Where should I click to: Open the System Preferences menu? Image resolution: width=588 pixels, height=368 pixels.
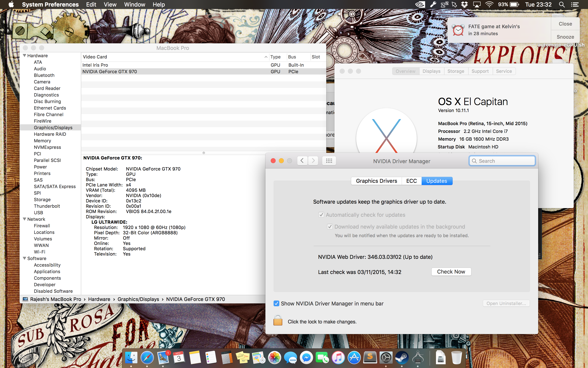(x=50, y=4)
